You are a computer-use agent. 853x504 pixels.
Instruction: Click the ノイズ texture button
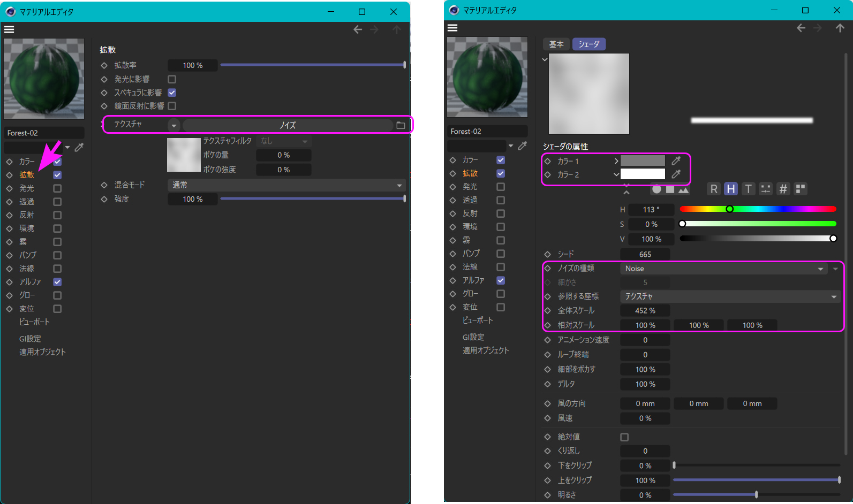tap(288, 125)
